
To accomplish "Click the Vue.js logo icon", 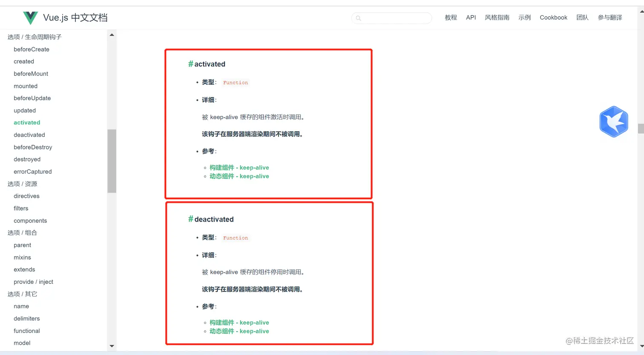I will point(30,17).
